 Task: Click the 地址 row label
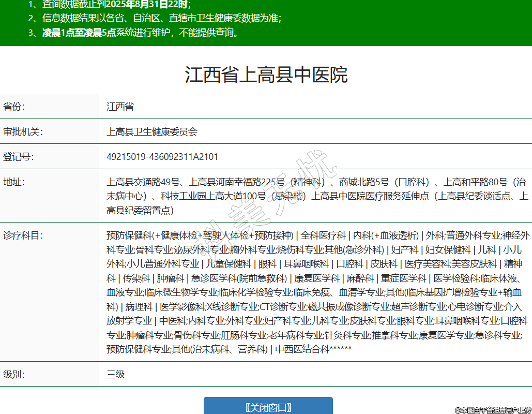(x=14, y=182)
